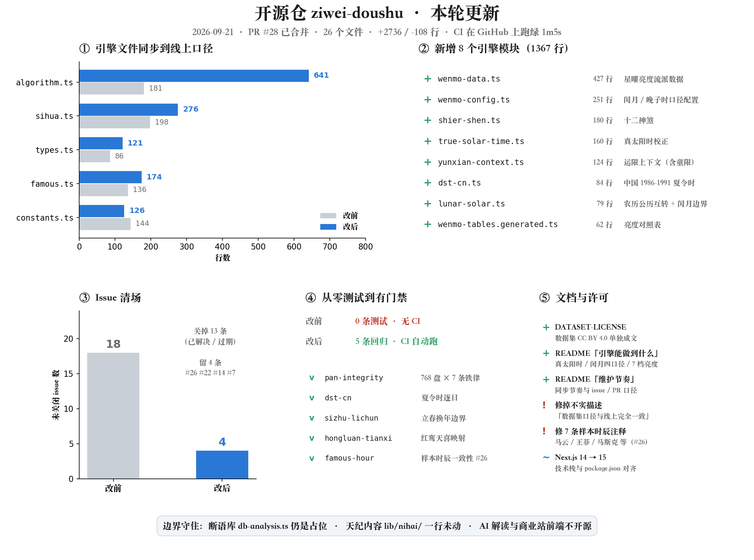Click the types.ts axis label
This screenshot has width=754, height=560.
(54, 150)
